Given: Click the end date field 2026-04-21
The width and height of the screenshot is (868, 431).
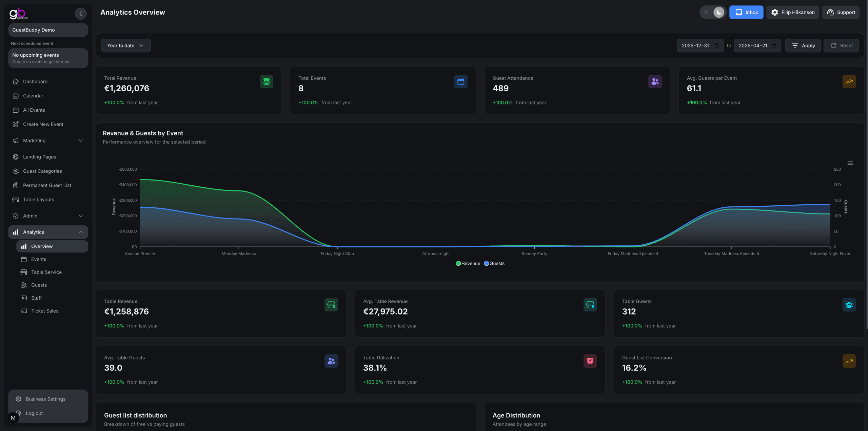Looking at the screenshot, I should 757,45.
